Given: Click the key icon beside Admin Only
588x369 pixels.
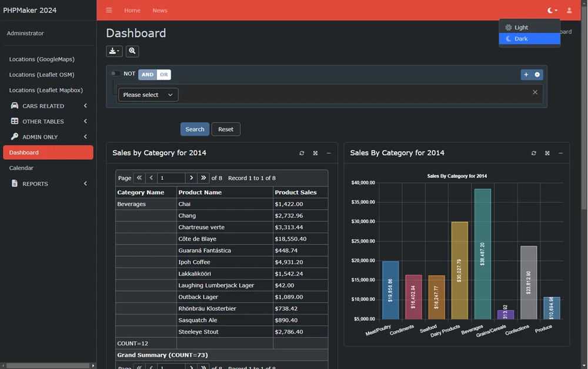Looking at the screenshot, I should coord(15,136).
